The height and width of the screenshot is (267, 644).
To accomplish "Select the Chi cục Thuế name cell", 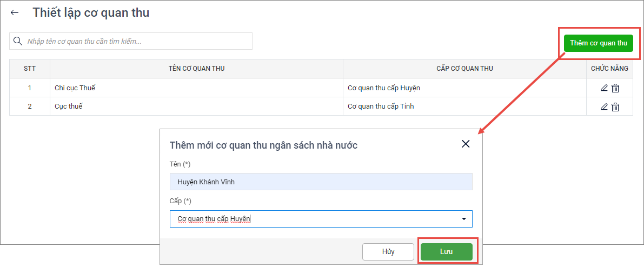I will [75, 88].
